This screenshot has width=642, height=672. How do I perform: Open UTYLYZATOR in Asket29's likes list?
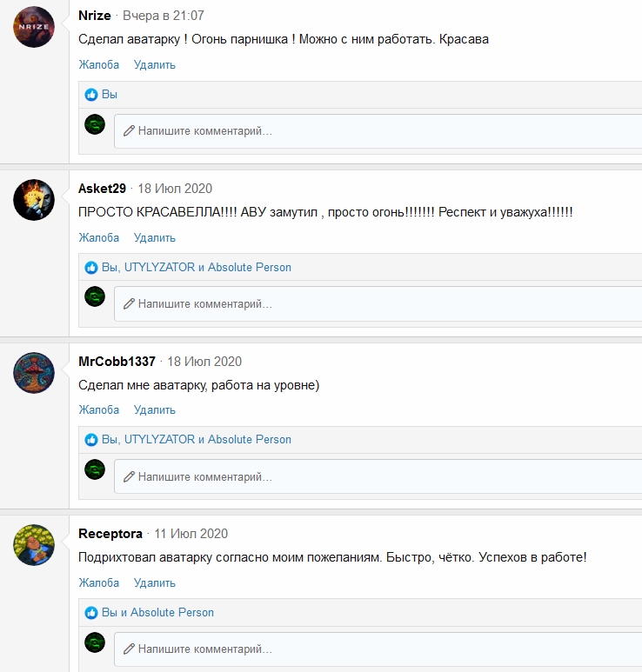click(x=159, y=268)
